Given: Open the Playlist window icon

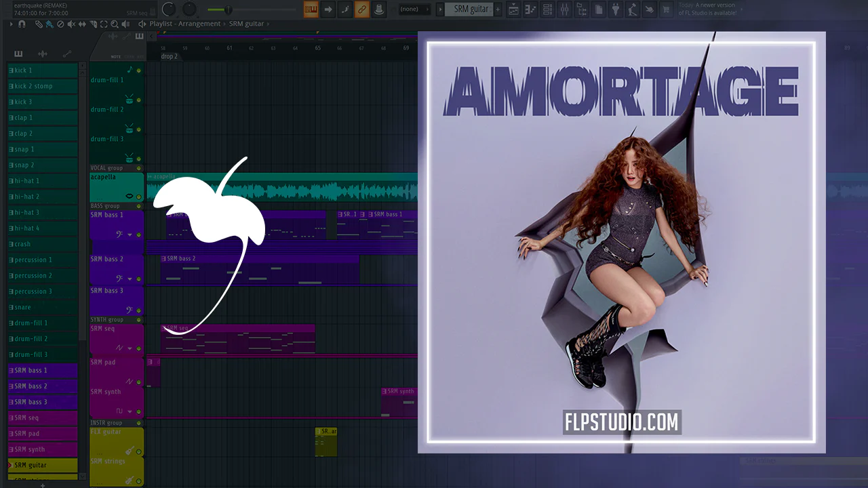Looking at the screenshot, I should 514,9.
